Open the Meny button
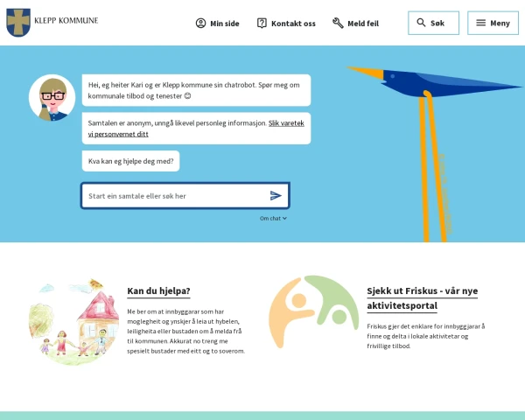This screenshot has width=525, height=420. click(493, 23)
